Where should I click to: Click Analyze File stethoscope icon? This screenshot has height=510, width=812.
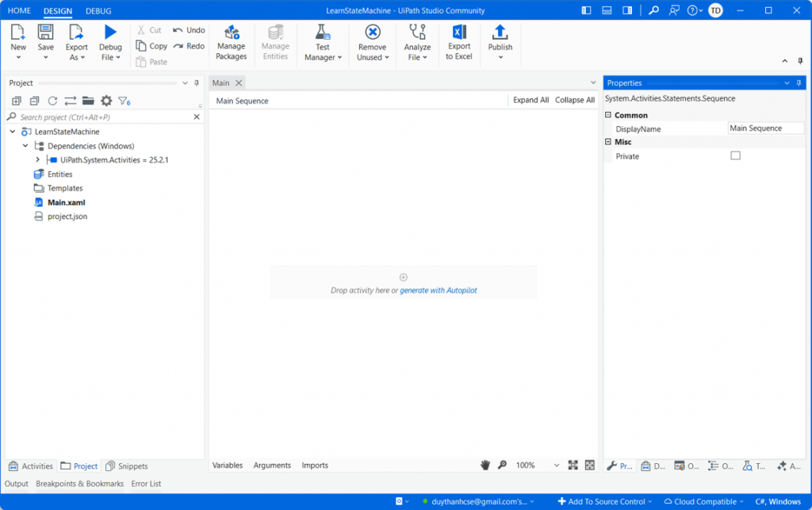point(417,33)
